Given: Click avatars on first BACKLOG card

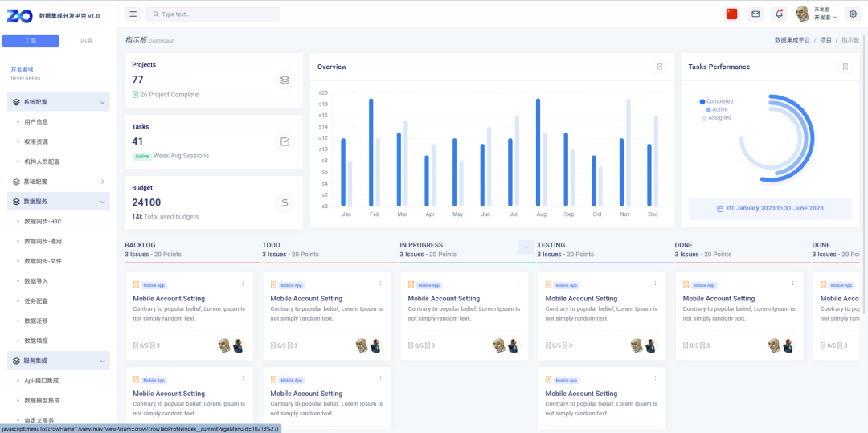Looking at the screenshot, I should coord(231,345).
